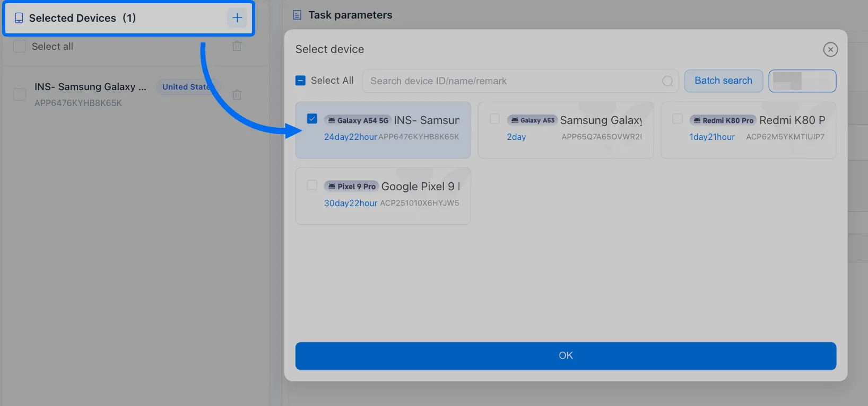The image size is (868, 406).
Task: Confirm the device selection with OK
Action: pos(566,356)
